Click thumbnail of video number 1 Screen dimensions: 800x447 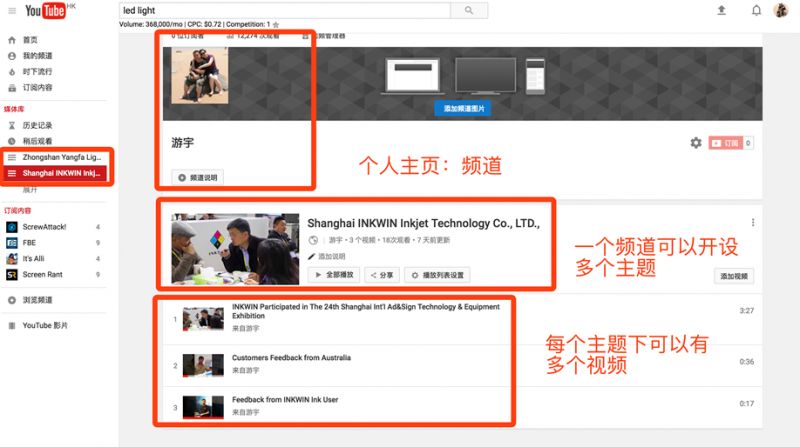(x=203, y=319)
